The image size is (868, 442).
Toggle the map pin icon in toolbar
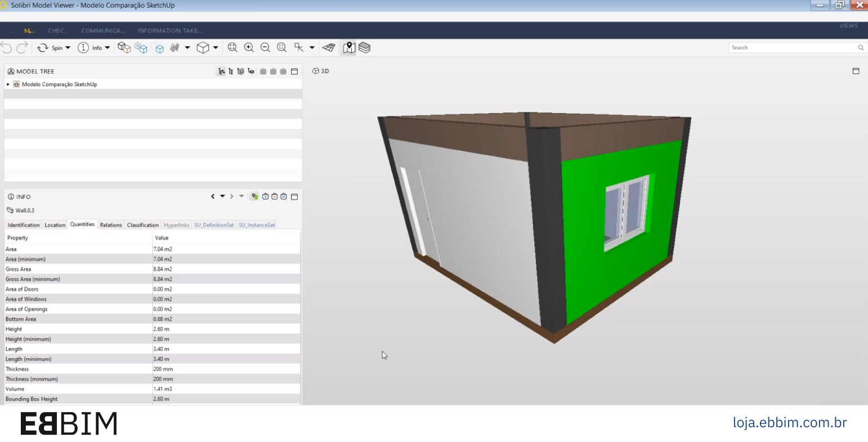click(349, 48)
